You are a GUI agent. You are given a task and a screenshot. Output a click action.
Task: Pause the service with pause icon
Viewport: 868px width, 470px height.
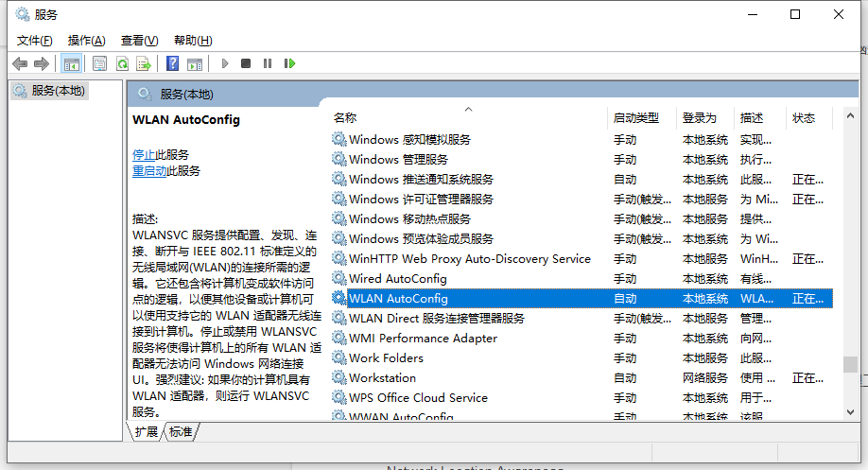[x=268, y=63]
